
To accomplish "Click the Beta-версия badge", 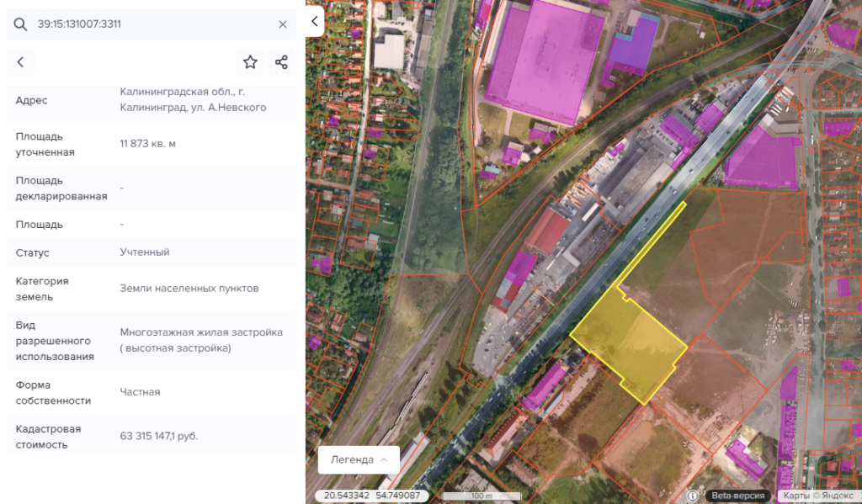I will point(737,496).
